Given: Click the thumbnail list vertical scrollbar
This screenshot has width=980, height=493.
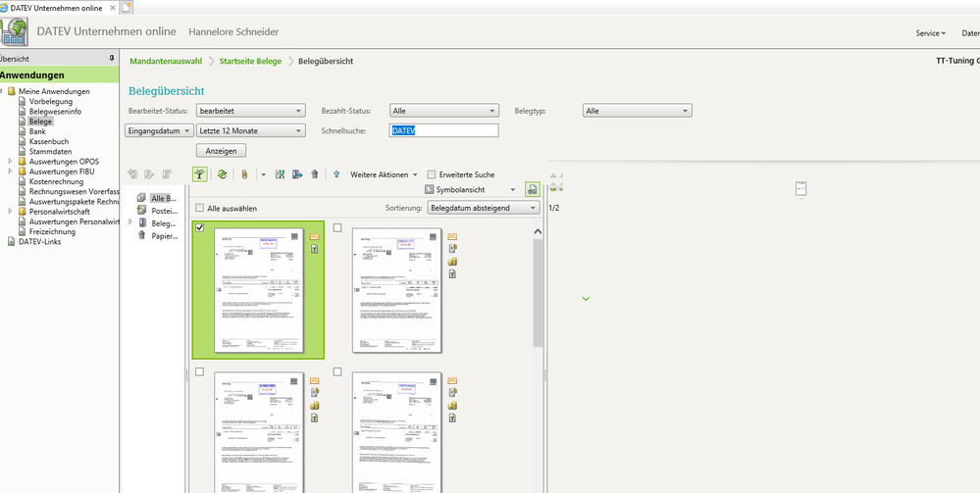Looking at the screenshot, I should point(539,292).
